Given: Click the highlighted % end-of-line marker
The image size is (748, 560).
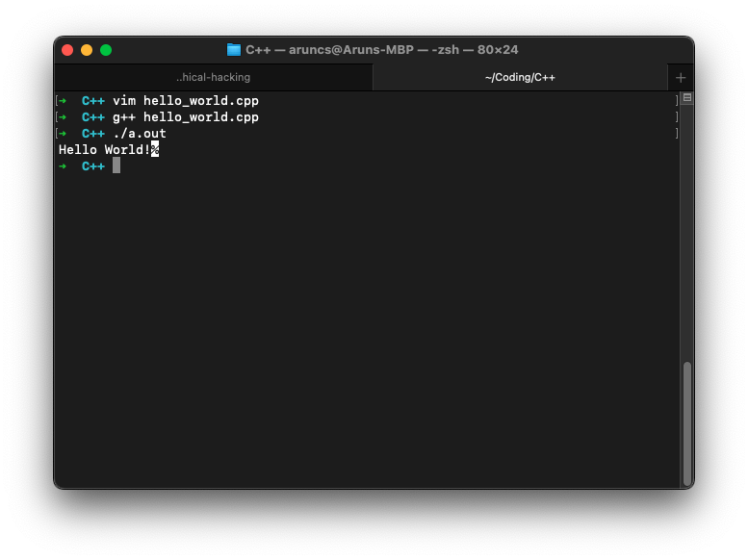Looking at the screenshot, I should 155,150.
